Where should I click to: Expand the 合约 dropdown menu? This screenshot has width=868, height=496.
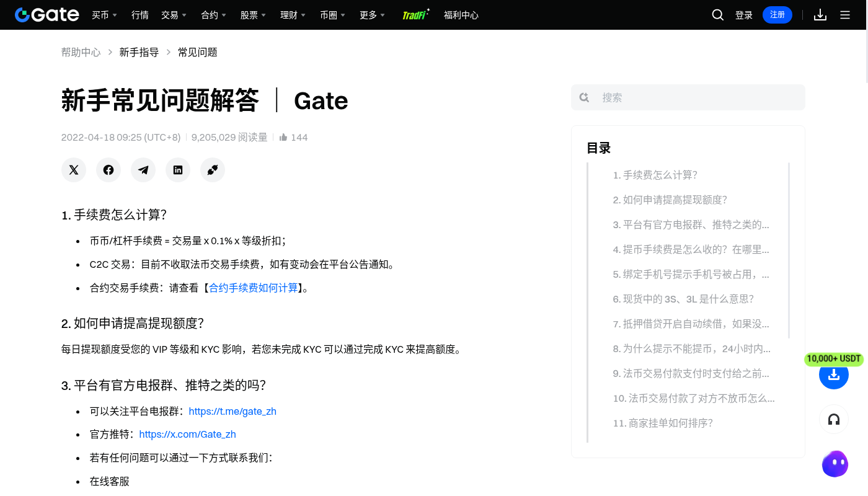point(214,15)
